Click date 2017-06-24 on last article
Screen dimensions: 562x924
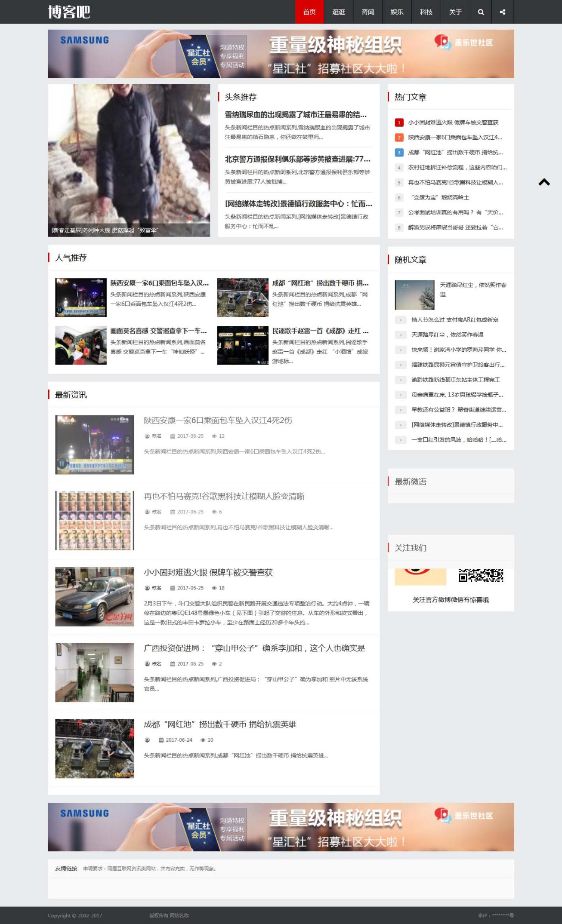pyautogui.click(x=179, y=740)
